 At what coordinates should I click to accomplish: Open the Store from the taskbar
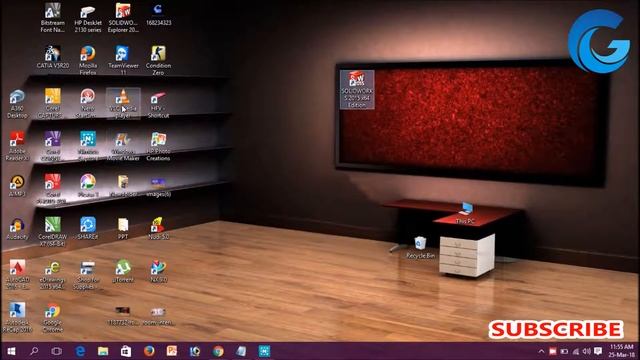126,351
